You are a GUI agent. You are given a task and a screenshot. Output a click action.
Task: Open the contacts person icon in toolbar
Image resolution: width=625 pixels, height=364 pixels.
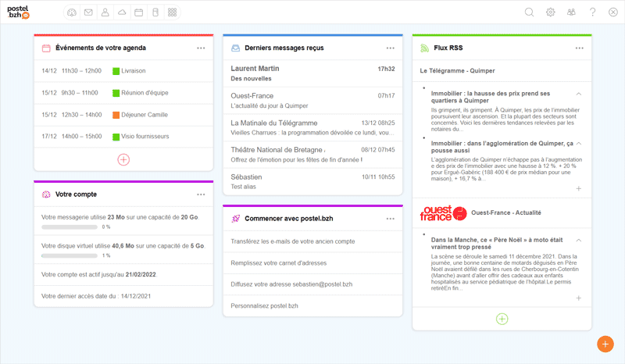[x=105, y=12]
